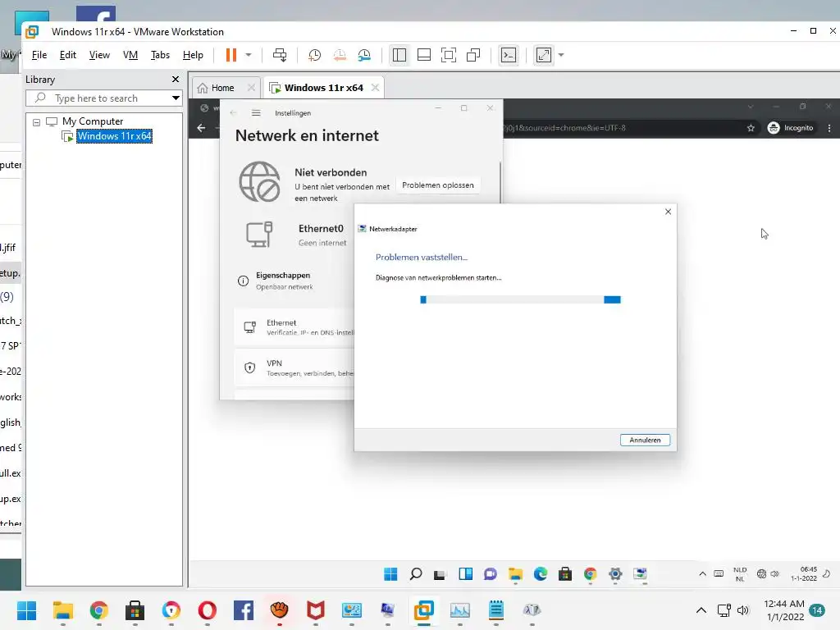Open guest Windows 11 Start button
This screenshot has width=840, height=630.
(390, 574)
